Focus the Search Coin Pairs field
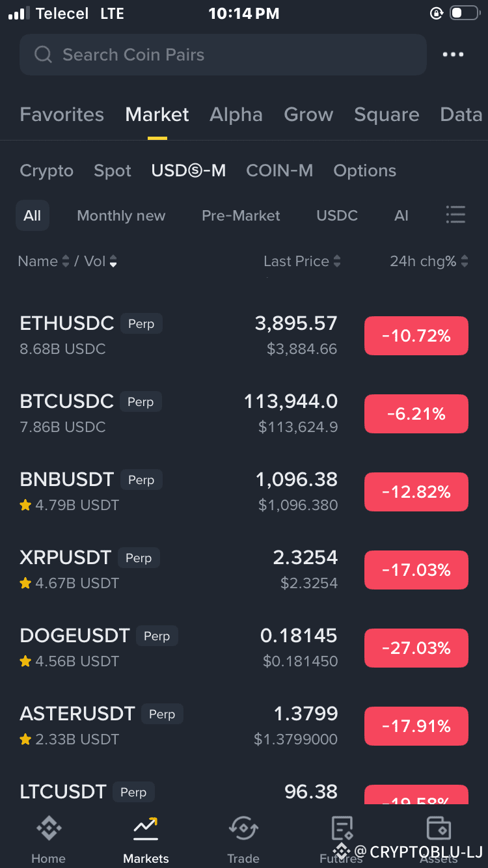The image size is (488, 868). click(x=223, y=55)
